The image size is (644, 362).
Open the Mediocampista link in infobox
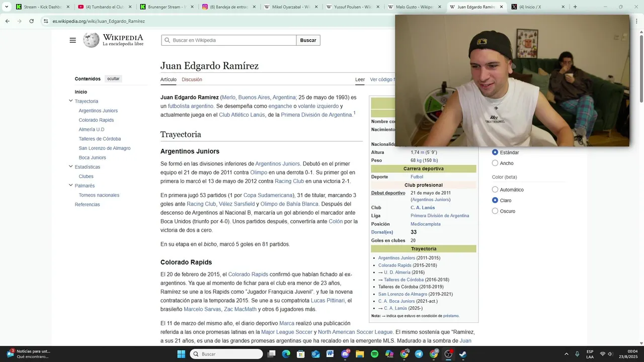coord(425,224)
